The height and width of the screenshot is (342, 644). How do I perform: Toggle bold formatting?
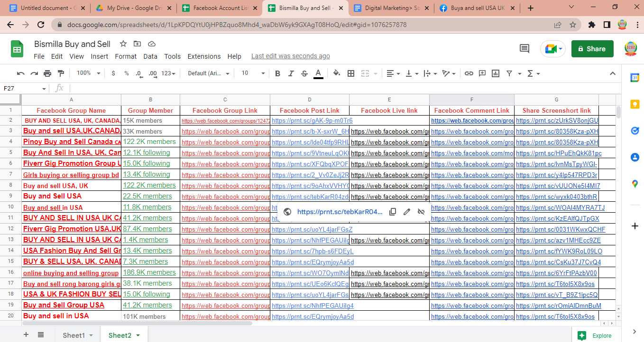278,73
